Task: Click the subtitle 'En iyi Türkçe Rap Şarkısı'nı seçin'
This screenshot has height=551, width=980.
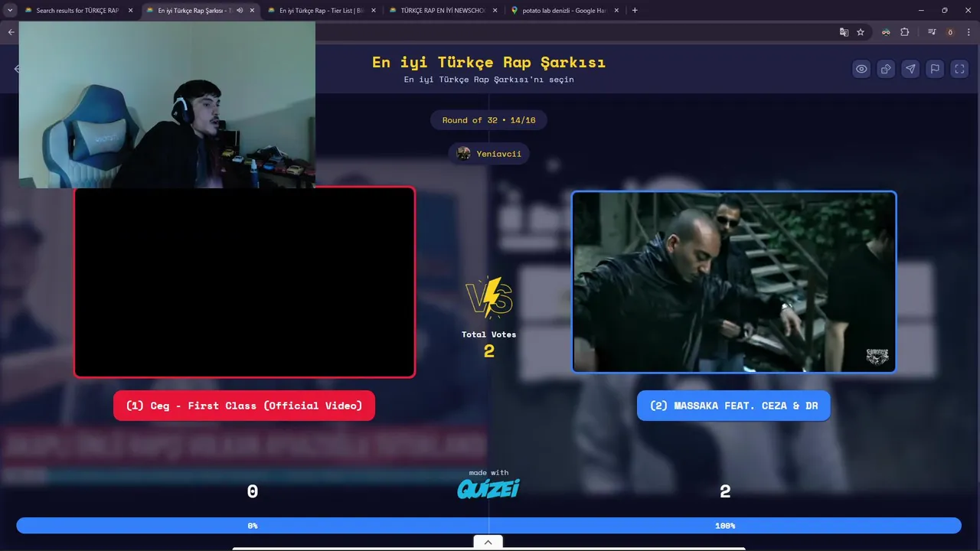Action: [488, 80]
